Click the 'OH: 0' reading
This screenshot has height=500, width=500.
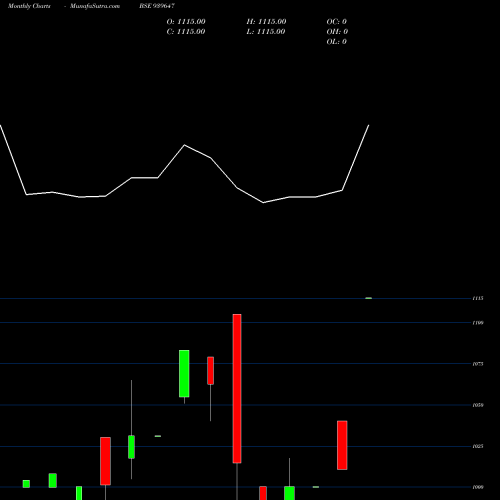(x=337, y=32)
